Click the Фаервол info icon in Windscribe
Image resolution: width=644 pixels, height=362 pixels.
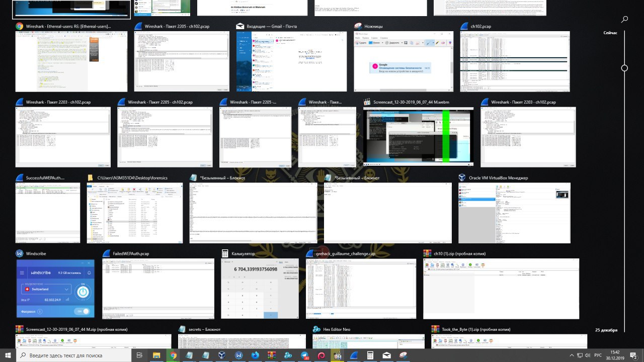[40, 311]
